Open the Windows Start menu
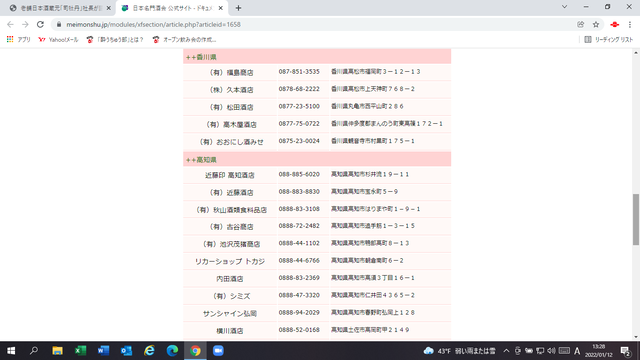The image size is (640, 360). pyautogui.click(x=11, y=351)
